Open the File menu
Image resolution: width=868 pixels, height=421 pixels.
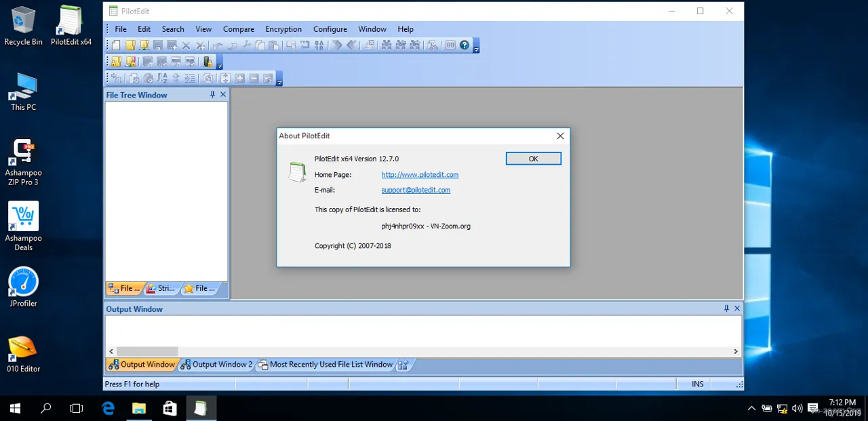point(121,29)
